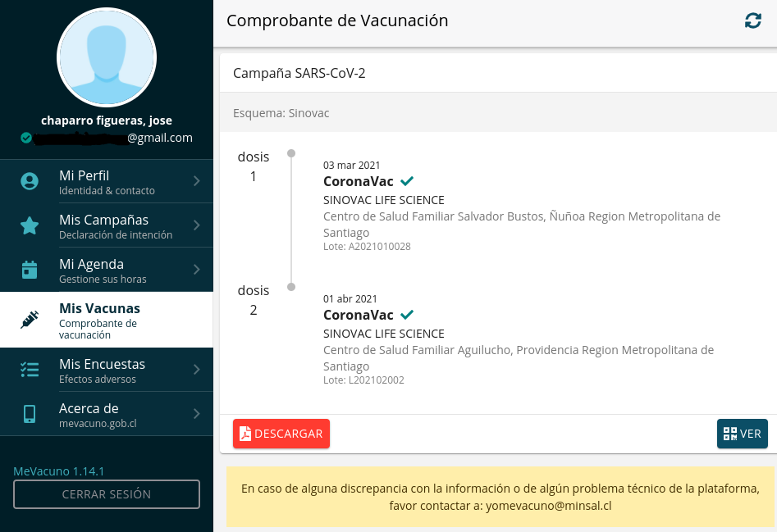
Task: Expand Mi Agenda using its chevron
Action: pyautogui.click(x=197, y=271)
